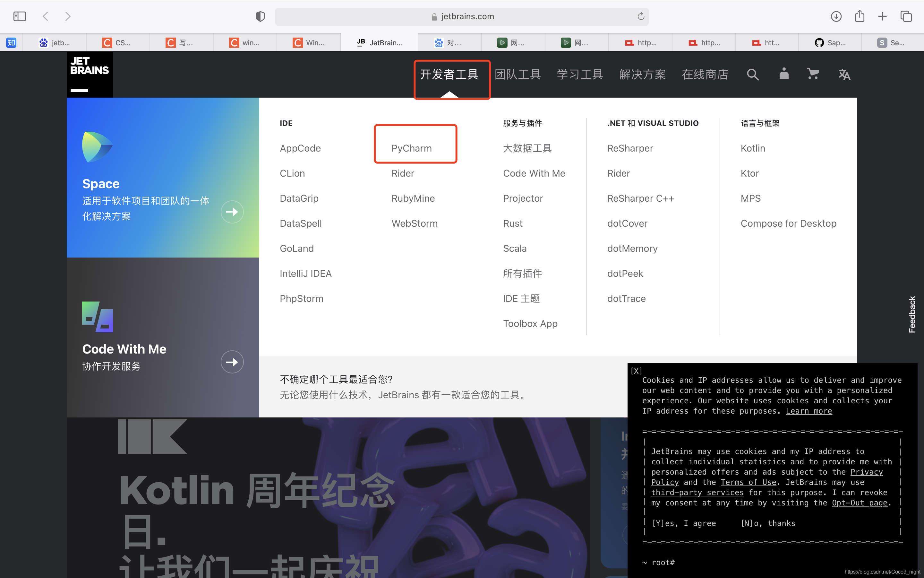Open the RubyMine link
Image resolution: width=924 pixels, height=578 pixels.
(x=413, y=198)
